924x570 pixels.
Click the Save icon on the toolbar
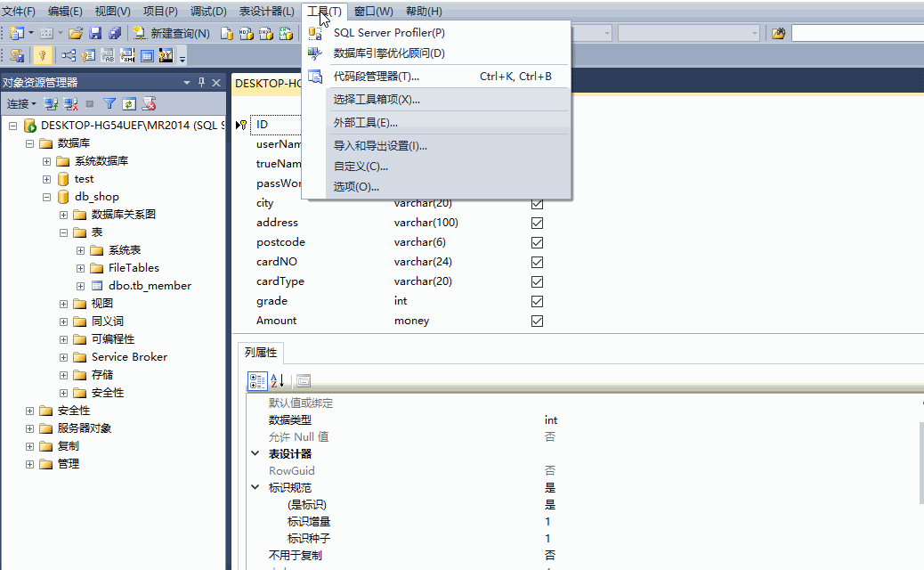96,32
